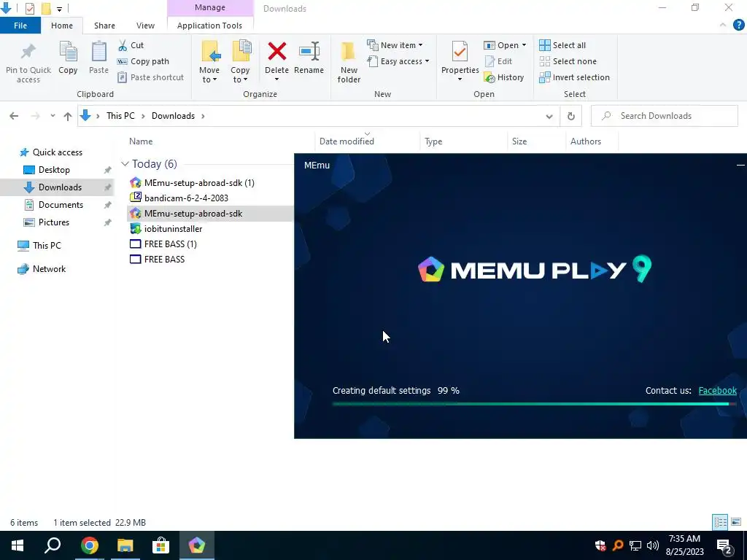Viewport: 747px width, 560px height.
Task: Click MEmu installer taskbar icon
Action: 197,545
